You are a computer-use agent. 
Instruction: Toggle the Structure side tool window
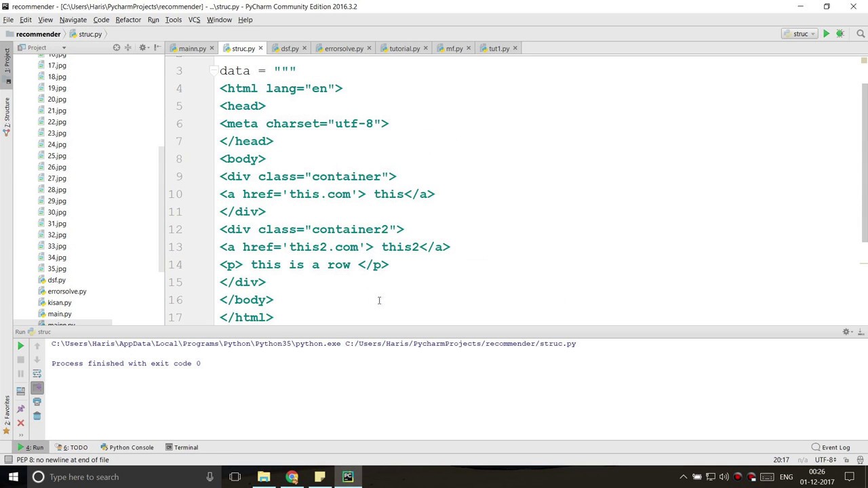7,115
